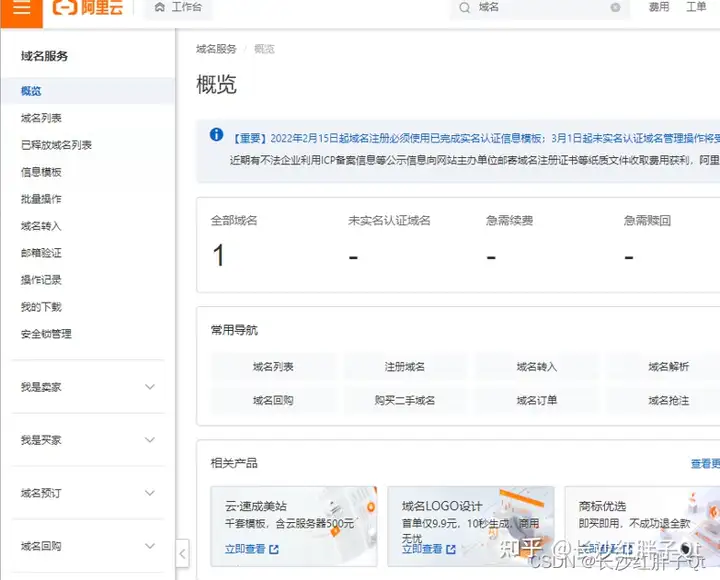Viewport: 720px width, 580px height.
Task: Click the 域名服务 breadcrumb link
Action: pos(216,49)
